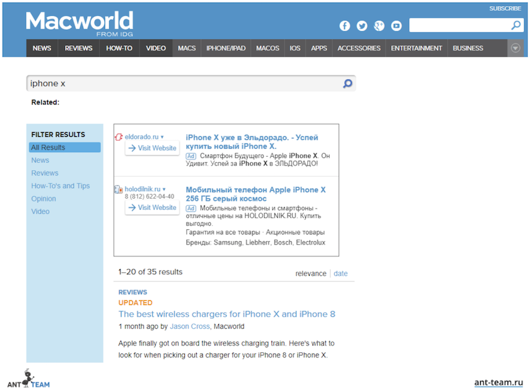The image size is (532, 392).
Task: Open the Accessories category
Action: [359, 48]
